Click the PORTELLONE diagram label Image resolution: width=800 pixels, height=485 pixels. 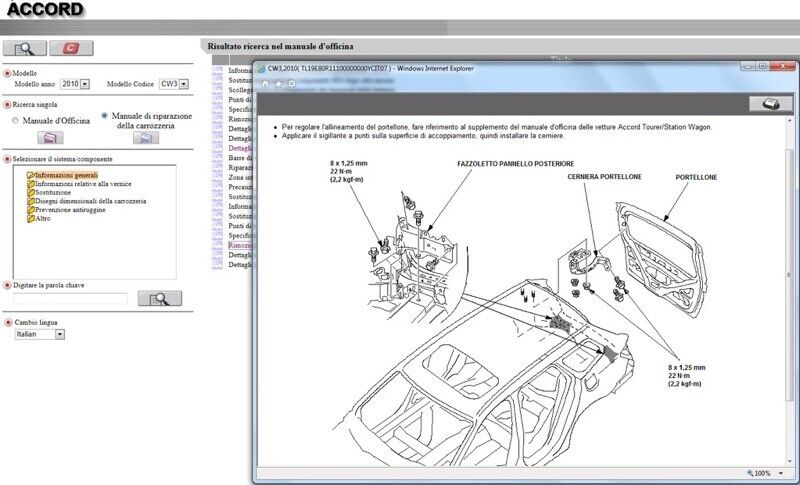(x=696, y=177)
